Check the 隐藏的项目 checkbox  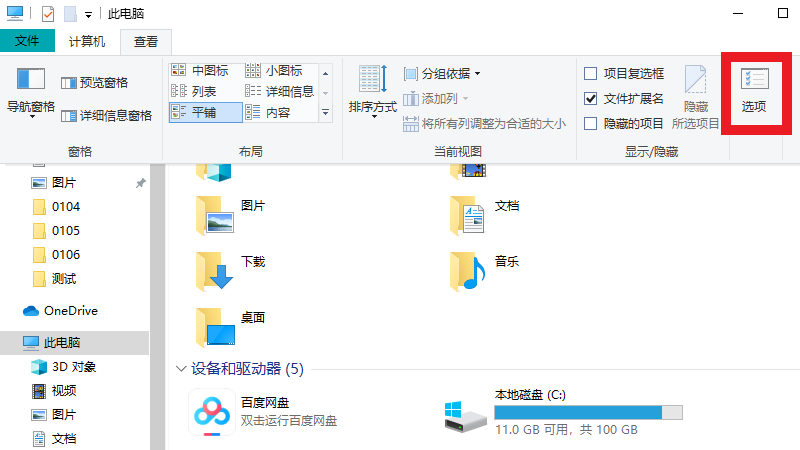[591, 123]
